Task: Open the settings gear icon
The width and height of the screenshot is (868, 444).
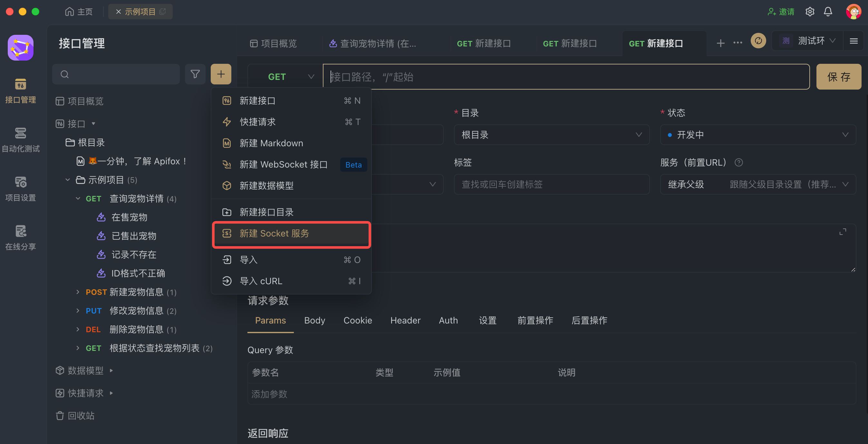Action: click(810, 12)
